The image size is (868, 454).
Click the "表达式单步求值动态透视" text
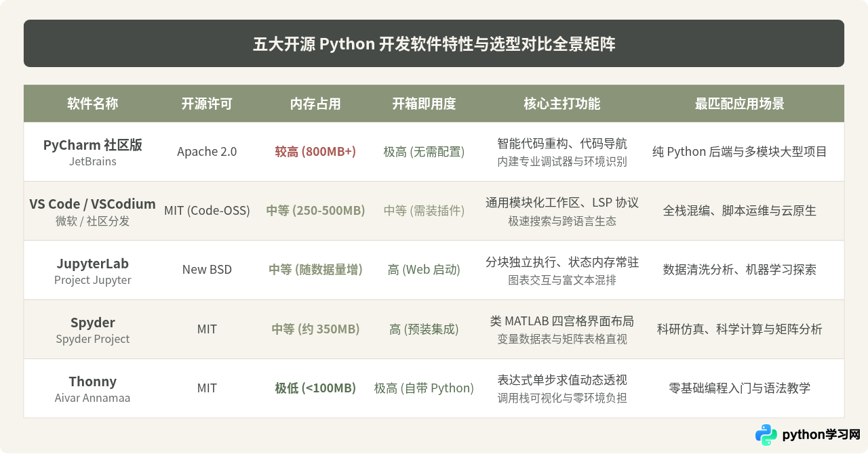(562, 379)
